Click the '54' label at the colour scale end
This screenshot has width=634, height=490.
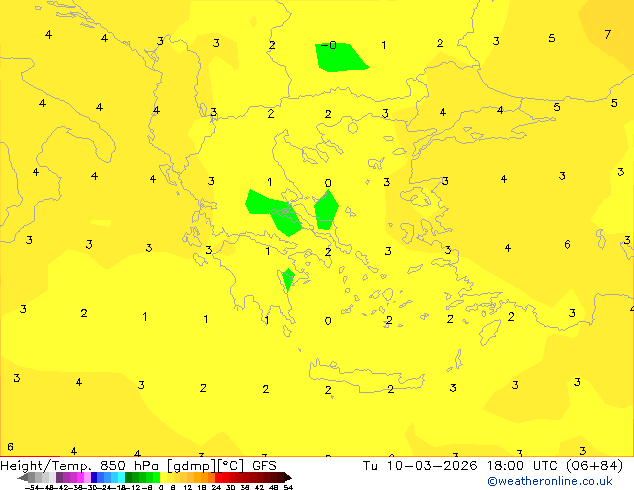coord(288,488)
